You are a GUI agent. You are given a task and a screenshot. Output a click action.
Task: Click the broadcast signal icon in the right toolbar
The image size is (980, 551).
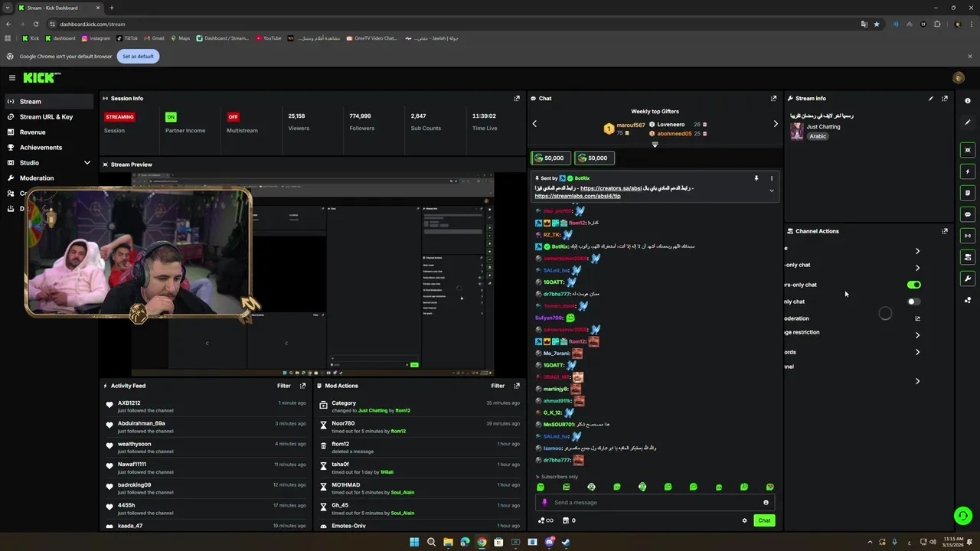pyautogui.click(x=968, y=236)
